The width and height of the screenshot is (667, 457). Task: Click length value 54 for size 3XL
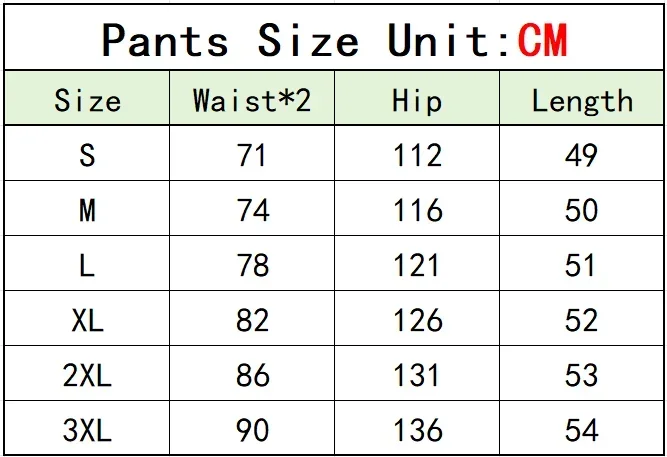tap(581, 430)
